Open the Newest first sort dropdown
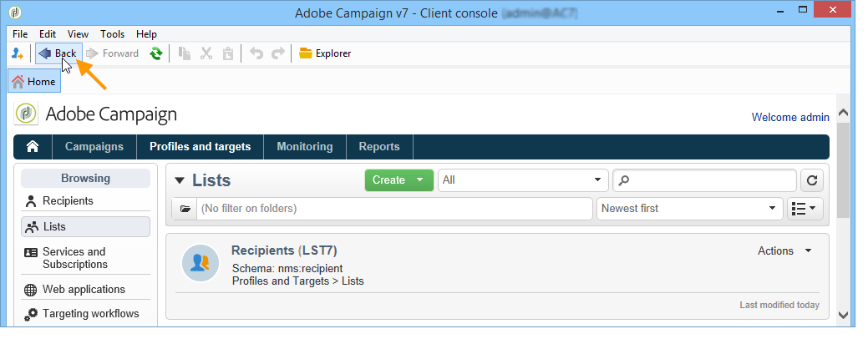Image resolution: width=868 pixels, height=339 pixels. click(x=771, y=209)
